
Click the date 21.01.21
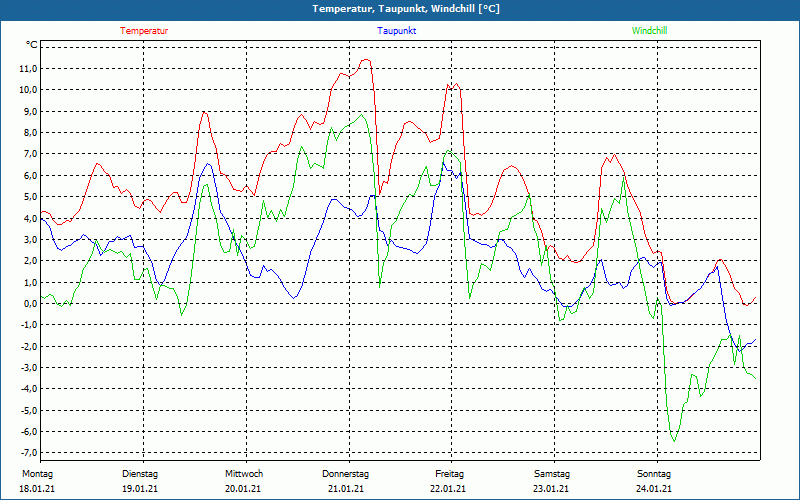(346, 489)
